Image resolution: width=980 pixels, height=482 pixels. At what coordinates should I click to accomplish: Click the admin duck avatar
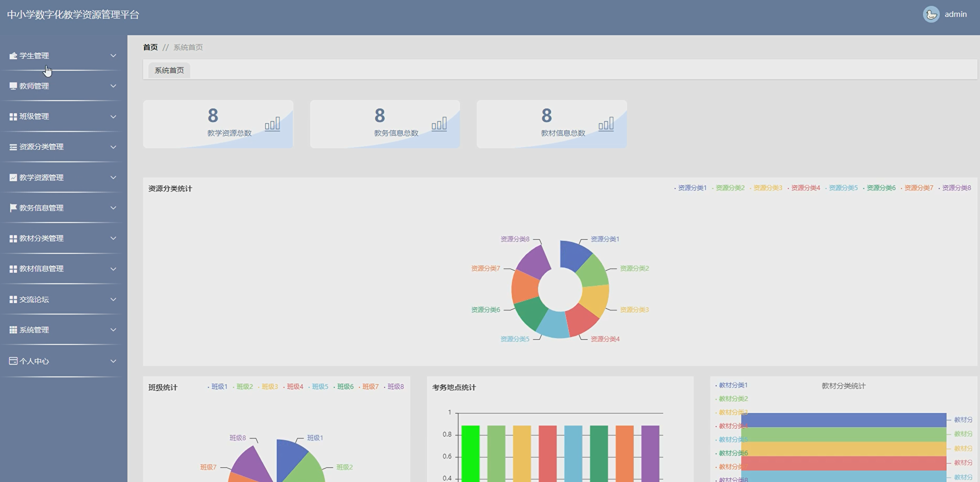[931, 14]
